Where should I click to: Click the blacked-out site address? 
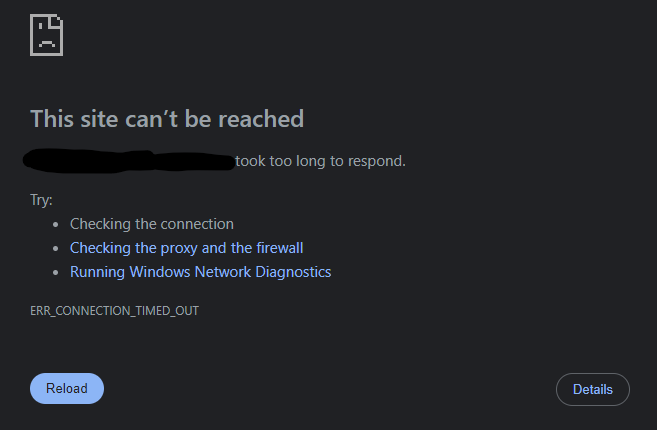coord(130,160)
